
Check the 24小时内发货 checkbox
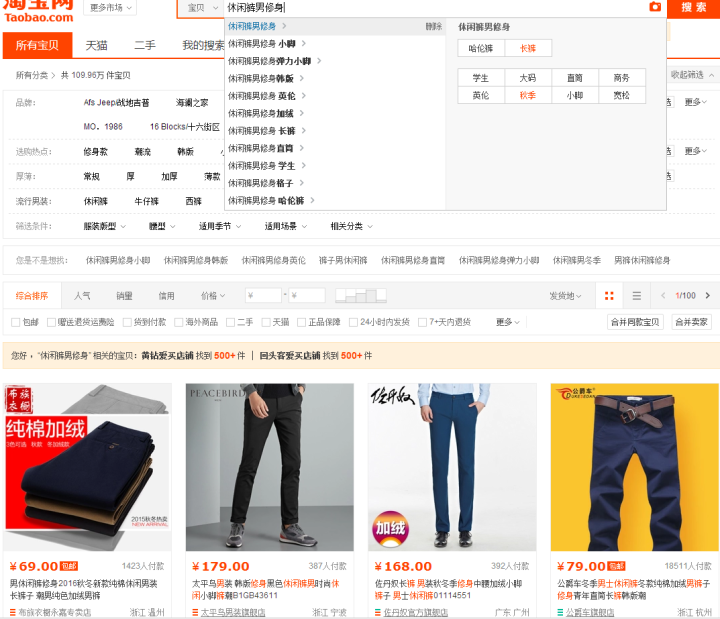[x=353, y=322]
